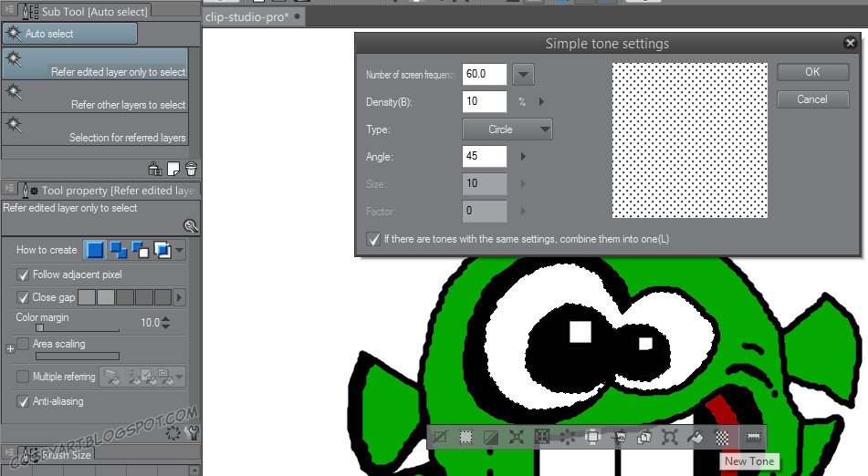Screen dimensions: 868x476
Task: Open Tool property panel menu icon
Action: point(9,189)
